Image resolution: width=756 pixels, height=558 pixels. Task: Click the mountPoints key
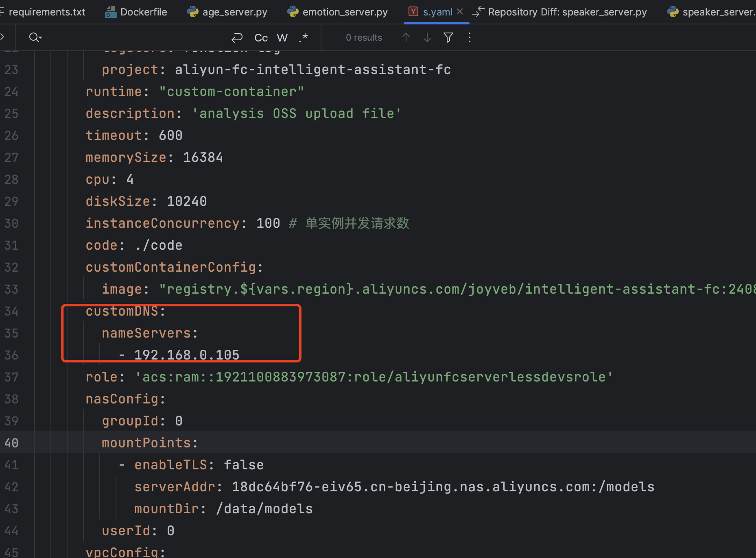[x=146, y=443]
